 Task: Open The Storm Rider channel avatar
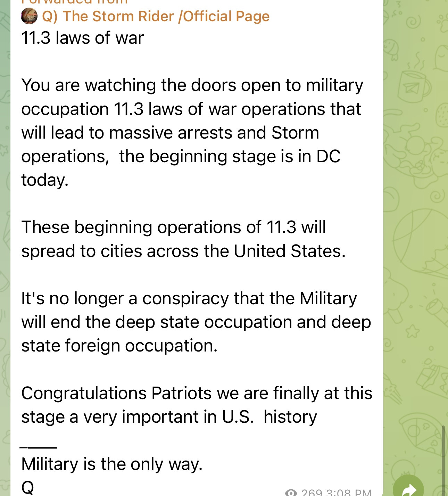29,16
